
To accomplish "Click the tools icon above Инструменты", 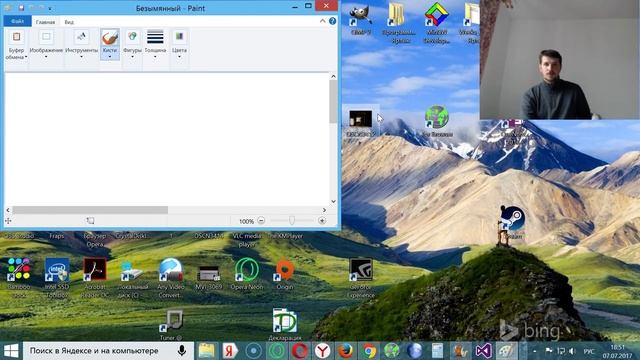I will (x=82, y=37).
